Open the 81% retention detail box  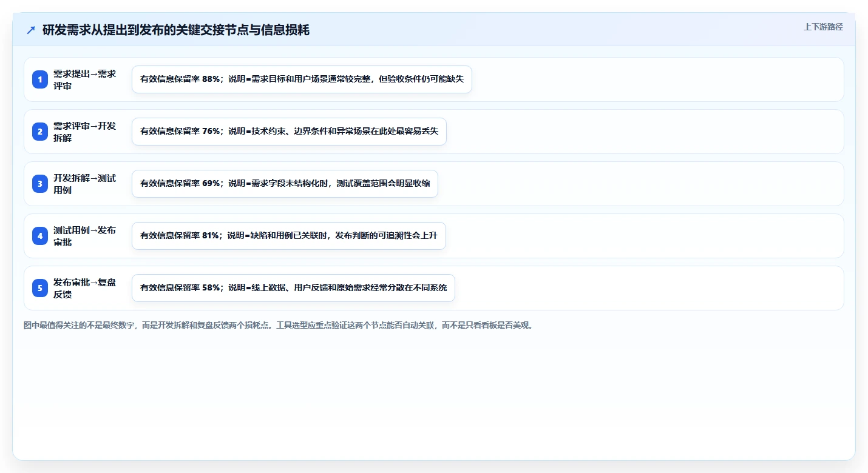click(289, 236)
